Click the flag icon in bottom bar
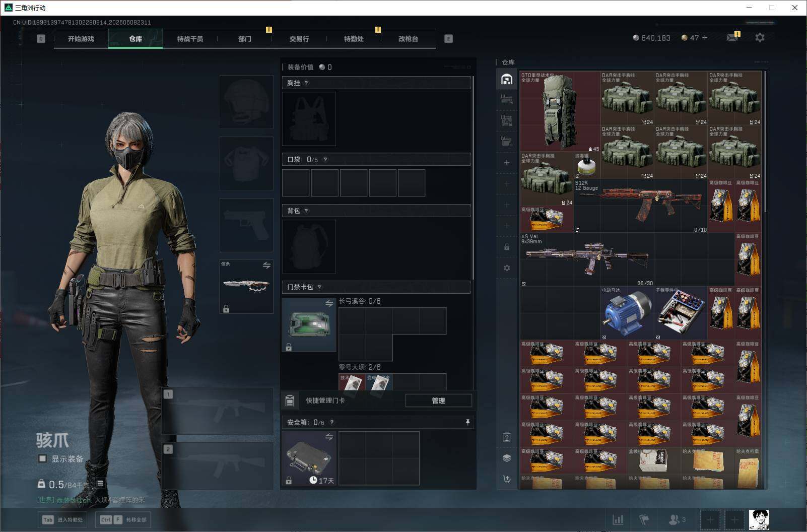This screenshot has height=532, width=807. click(644, 519)
